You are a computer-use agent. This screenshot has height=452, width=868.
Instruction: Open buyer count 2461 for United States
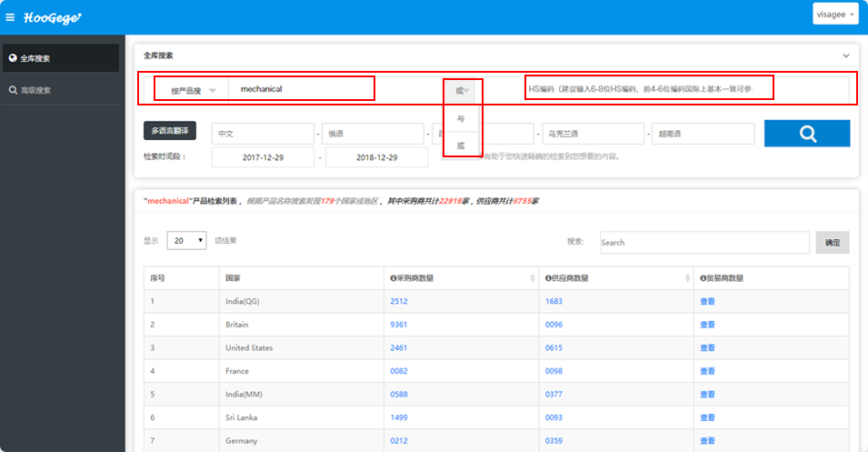pyautogui.click(x=399, y=347)
